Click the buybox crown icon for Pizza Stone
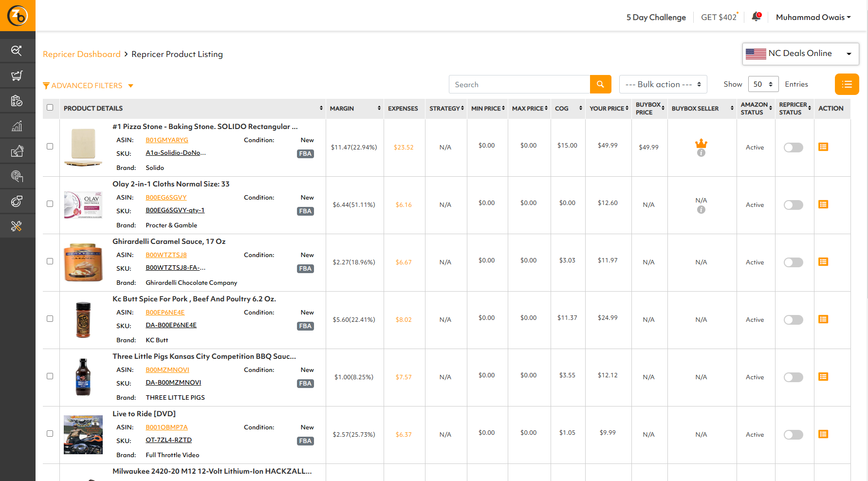This screenshot has height=481, width=868. 701,143
